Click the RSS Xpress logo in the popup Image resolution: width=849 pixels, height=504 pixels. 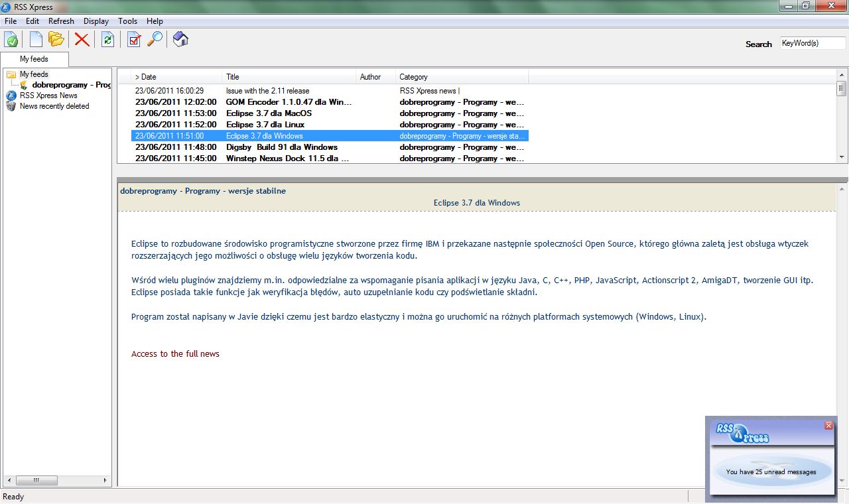(x=743, y=433)
